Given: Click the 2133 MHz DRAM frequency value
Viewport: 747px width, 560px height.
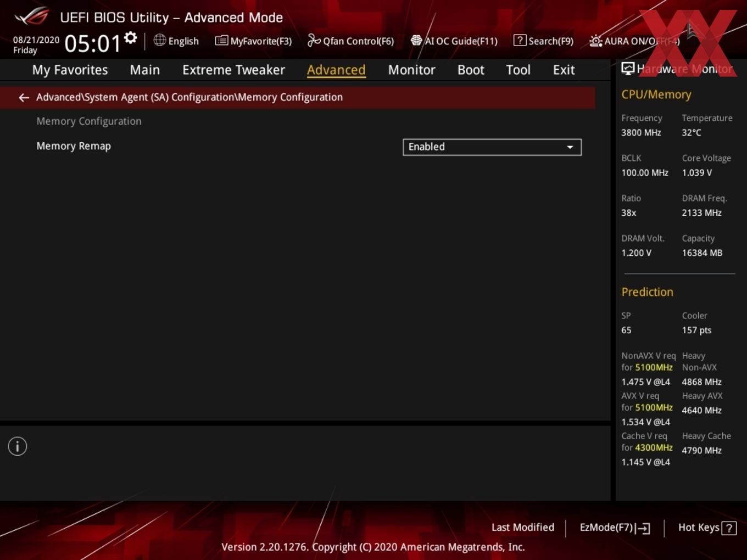Looking at the screenshot, I should click(702, 212).
